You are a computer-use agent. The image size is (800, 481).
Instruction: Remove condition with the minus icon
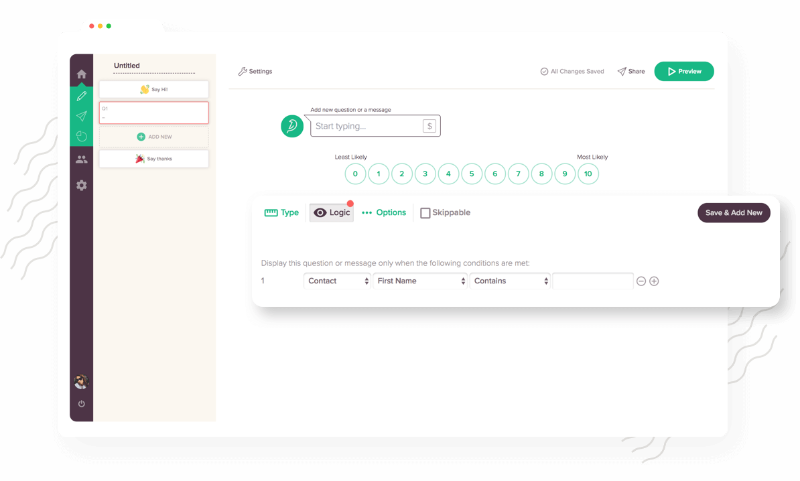[641, 281]
